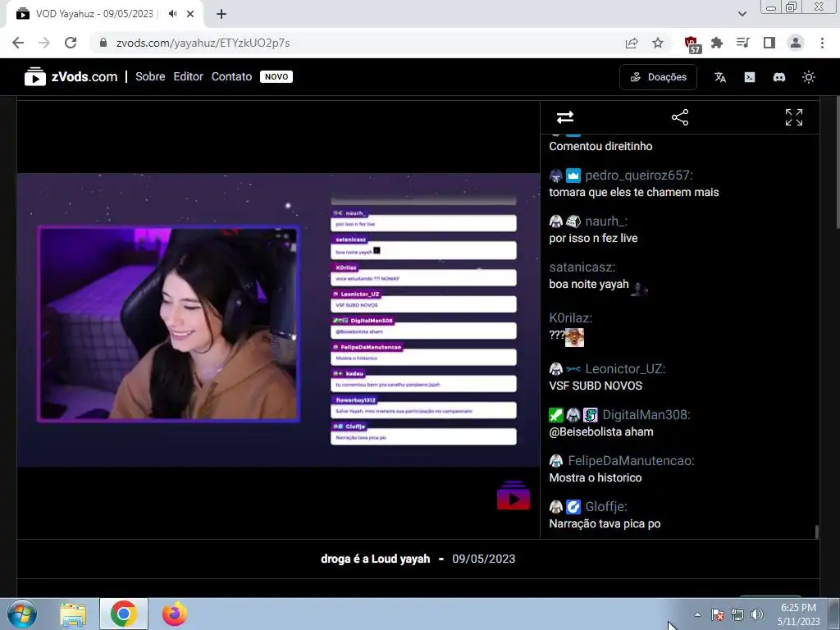This screenshot has width=840, height=630.
Task: Click the address bar URL
Action: (x=203, y=43)
